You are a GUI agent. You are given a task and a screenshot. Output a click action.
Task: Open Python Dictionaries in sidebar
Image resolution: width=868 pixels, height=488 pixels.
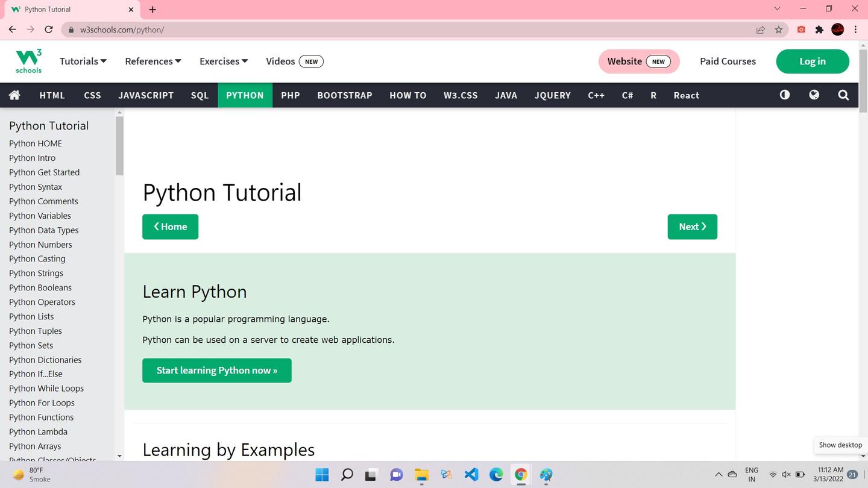pyautogui.click(x=45, y=360)
